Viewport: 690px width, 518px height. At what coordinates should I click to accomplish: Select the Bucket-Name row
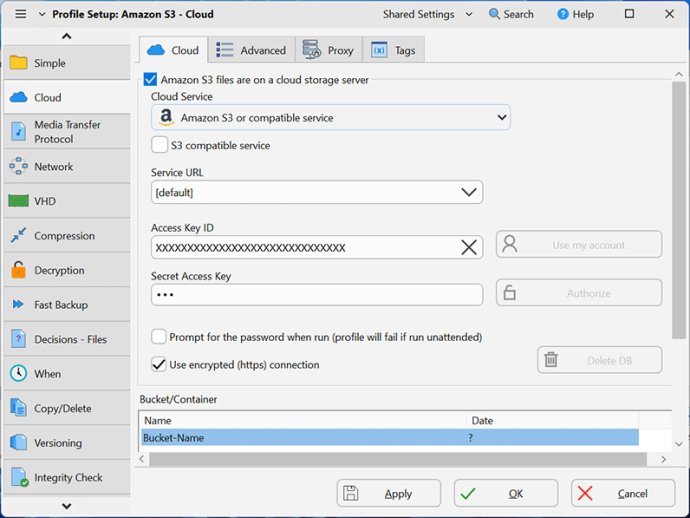coord(390,437)
